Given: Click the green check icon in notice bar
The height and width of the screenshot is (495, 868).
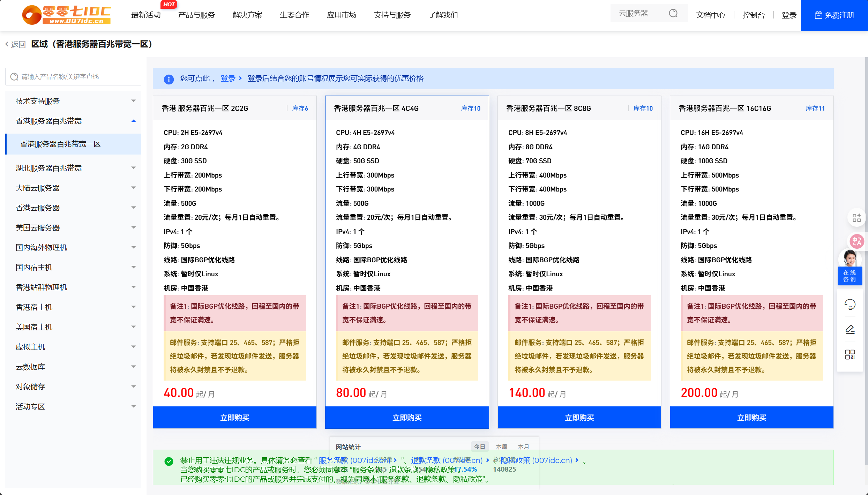Looking at the screenshot, I should (x=169, y=462).
